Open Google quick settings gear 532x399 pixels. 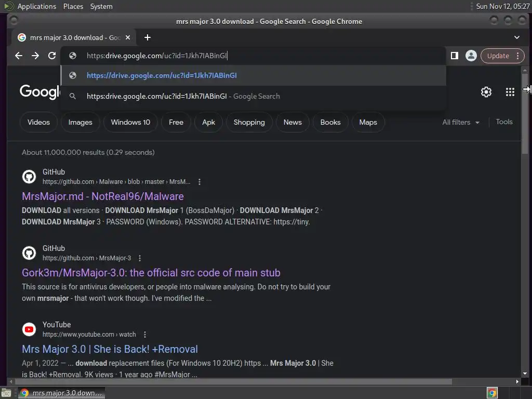coord(486,92)
